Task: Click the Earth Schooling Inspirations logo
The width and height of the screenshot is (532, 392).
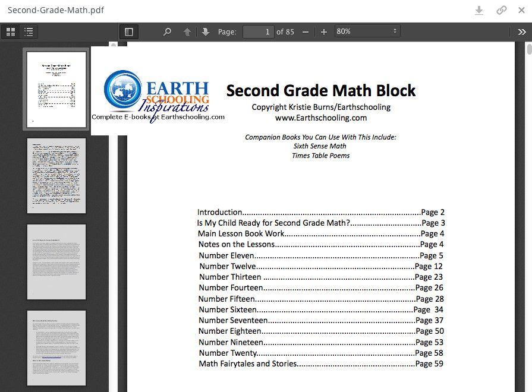Action: (158, 96)
